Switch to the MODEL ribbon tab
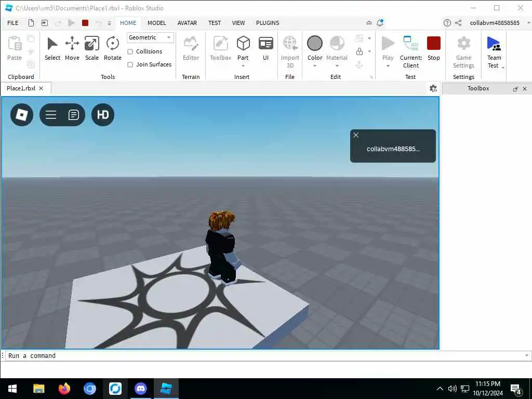Image resolution: width=532 pixels, height=399 pixels. pyautogui.click(x=157, y=23)
